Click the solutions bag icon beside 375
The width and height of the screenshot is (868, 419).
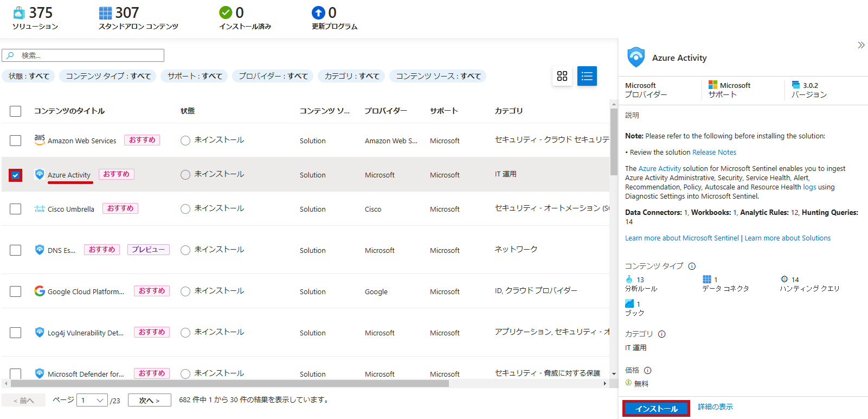19,12
